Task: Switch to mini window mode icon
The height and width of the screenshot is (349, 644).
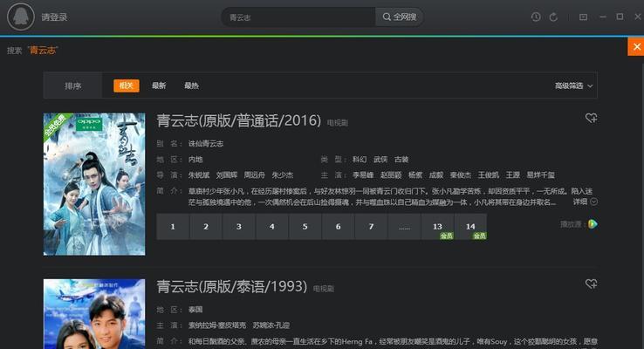Action: point(583,17)
